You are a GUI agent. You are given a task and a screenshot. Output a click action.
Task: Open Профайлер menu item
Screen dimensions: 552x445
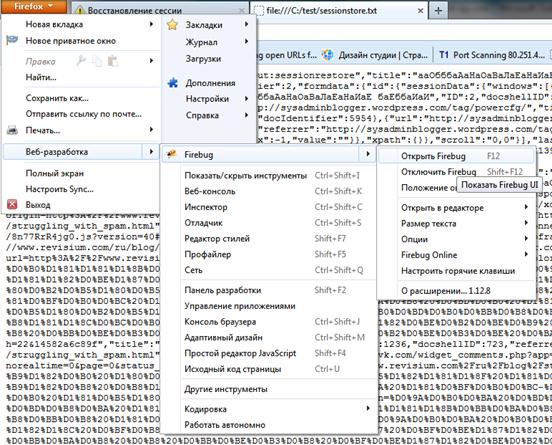click(269, 254)
